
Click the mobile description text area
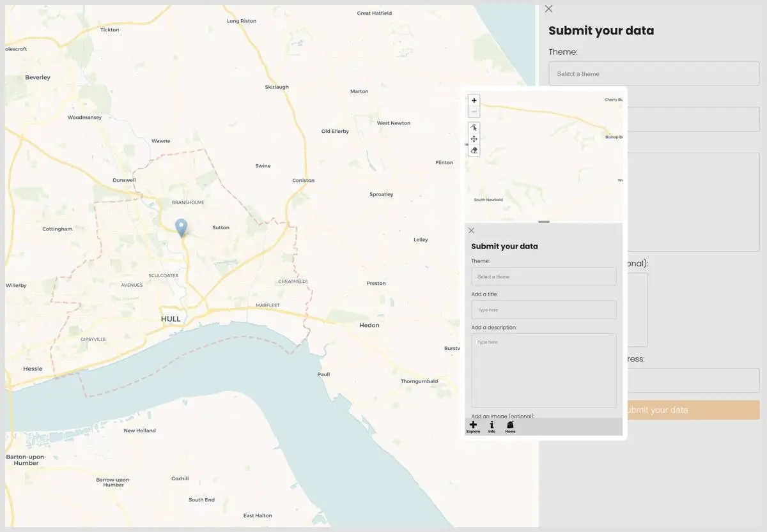tap(543, 370)
